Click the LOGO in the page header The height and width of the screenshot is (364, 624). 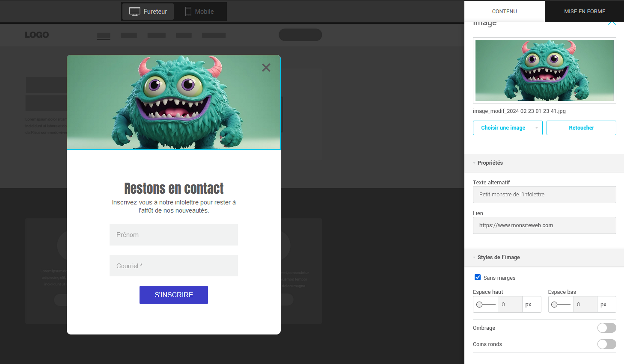[37, 35]
